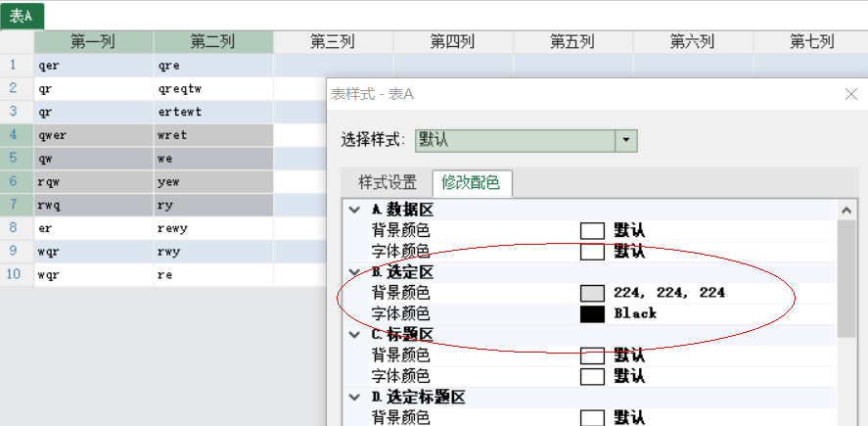
Task: Click the cell containing rqw
Action: pos(94,182)
